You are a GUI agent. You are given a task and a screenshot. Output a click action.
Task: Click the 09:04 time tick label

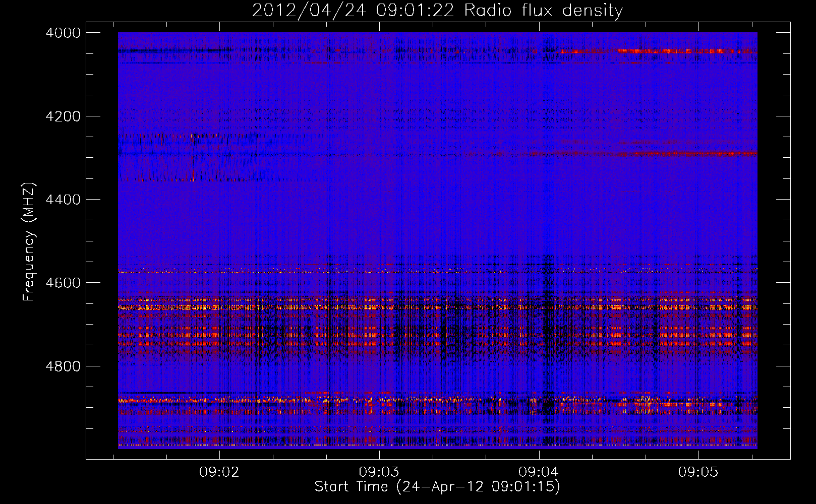tap(539, 472)
